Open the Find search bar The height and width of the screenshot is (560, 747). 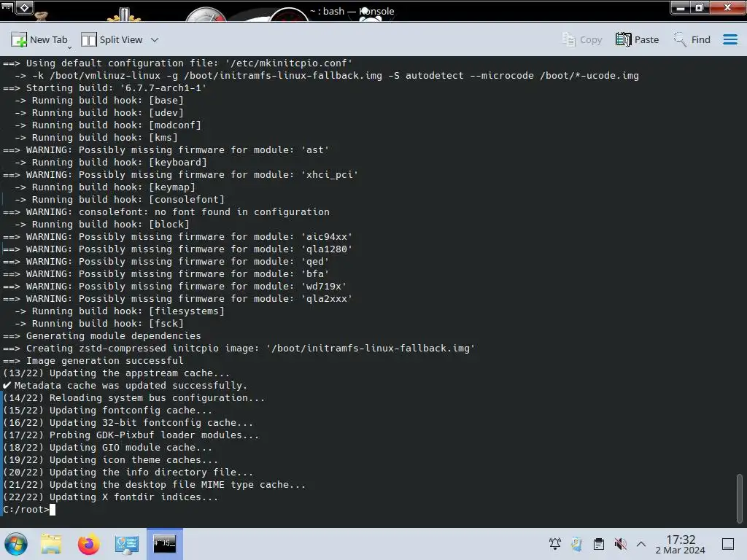click(692, 40)
